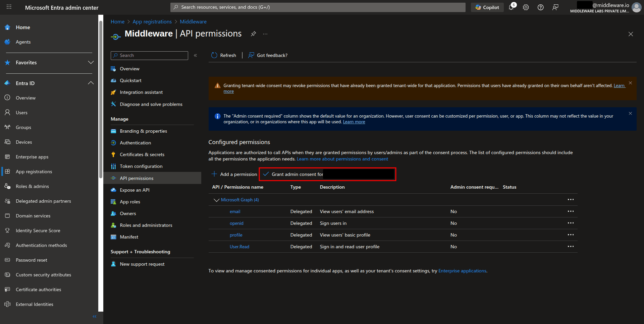Open the app launcher grid icon
The image size is (644, 324).
coord(9,7)
